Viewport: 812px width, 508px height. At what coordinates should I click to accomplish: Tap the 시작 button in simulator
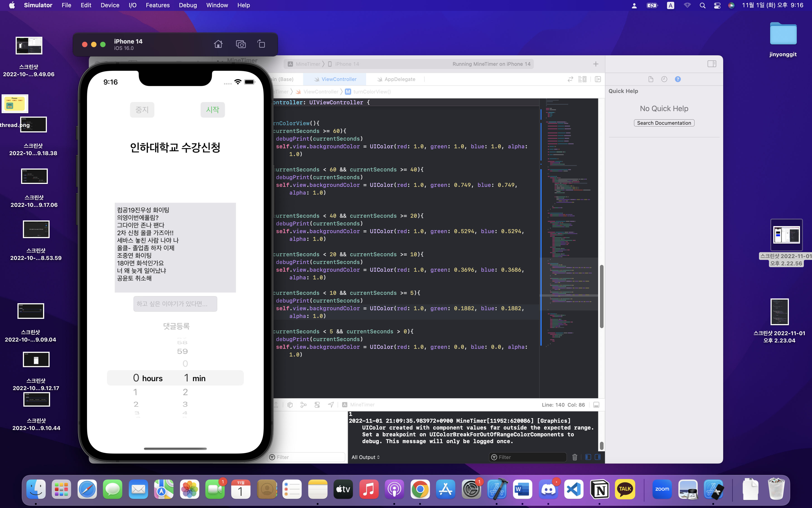coord(213,110)
